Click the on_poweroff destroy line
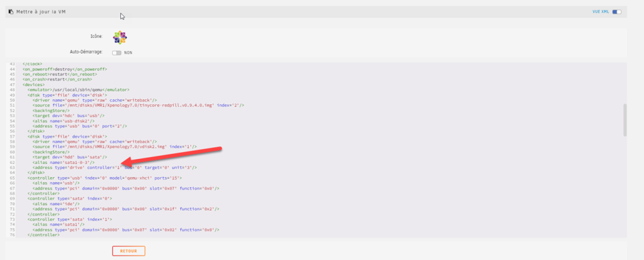This screenshot has height=260, width=644. [x=65, y=70]
